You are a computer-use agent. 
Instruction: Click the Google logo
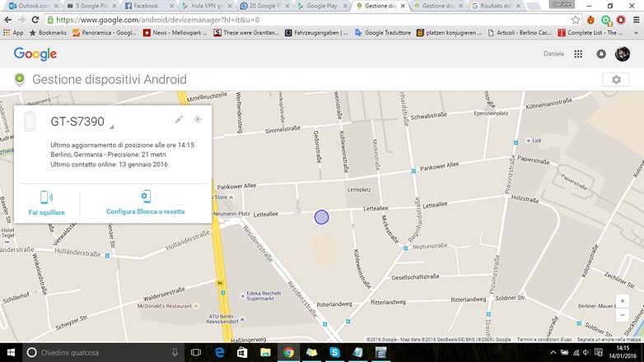tap(35, 53)
